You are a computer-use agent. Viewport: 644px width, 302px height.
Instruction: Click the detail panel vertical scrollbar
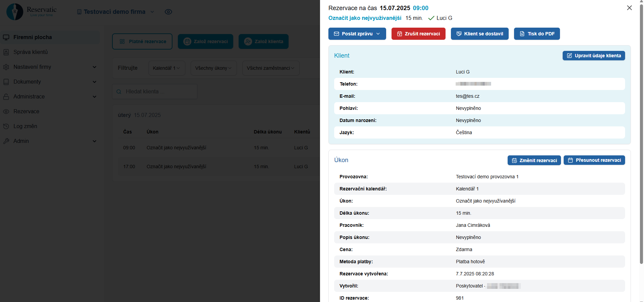pos(641,135)
